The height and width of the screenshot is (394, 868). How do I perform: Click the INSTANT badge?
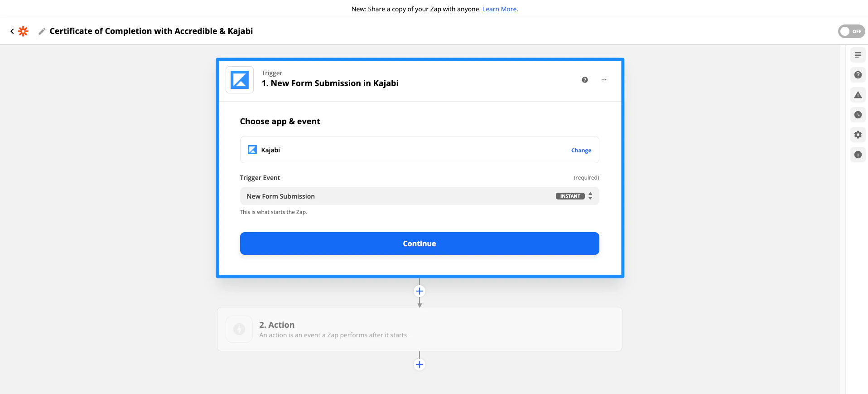pos(570,196)
